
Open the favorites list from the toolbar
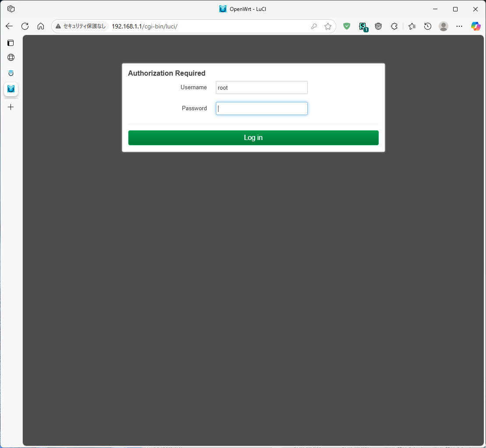coord(412,26)
